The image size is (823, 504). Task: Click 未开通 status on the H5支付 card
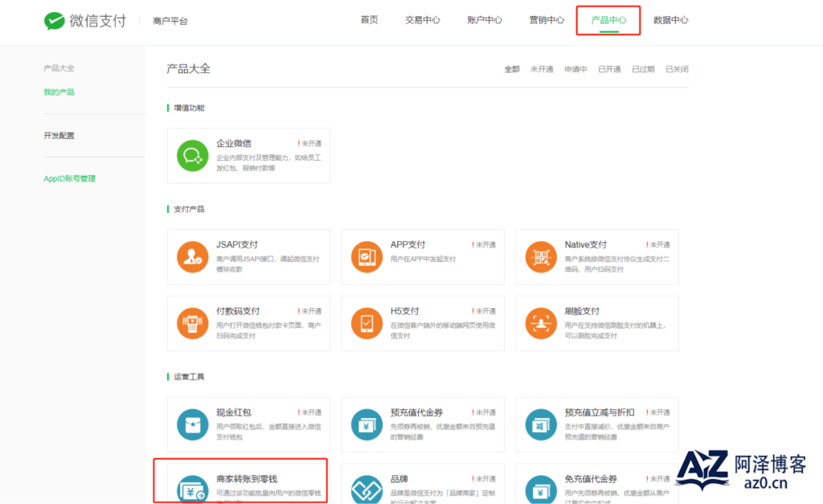(x=484, y=311)
